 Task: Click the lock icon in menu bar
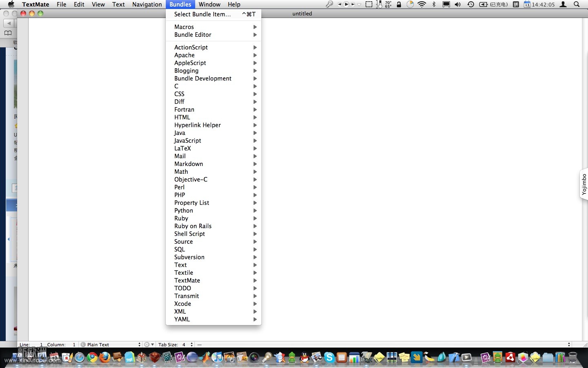[399, 4]
